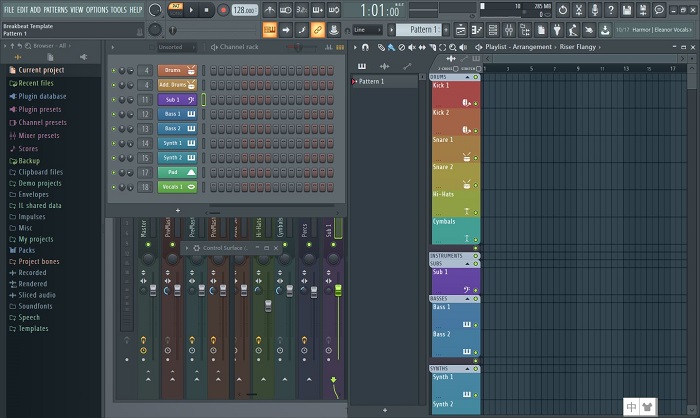
Task: Add a channel with the plus button
Action: (178, 210)
